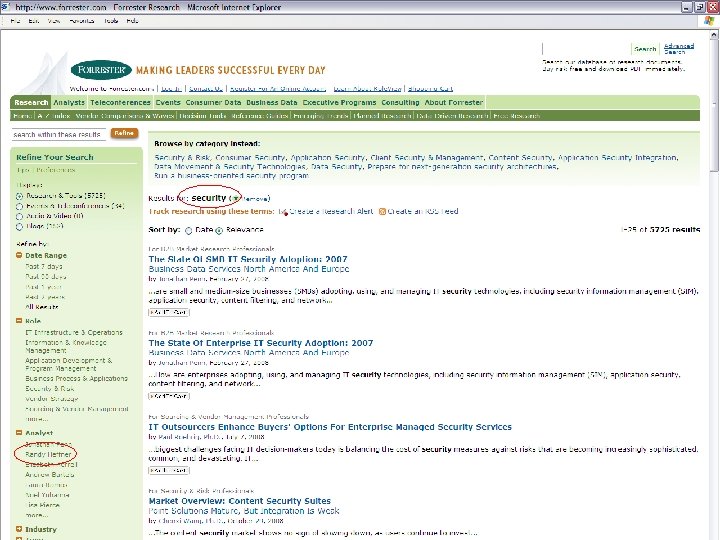
Task: Select the Events & Teleconferences radio button
Action: [x=19, y=206]
